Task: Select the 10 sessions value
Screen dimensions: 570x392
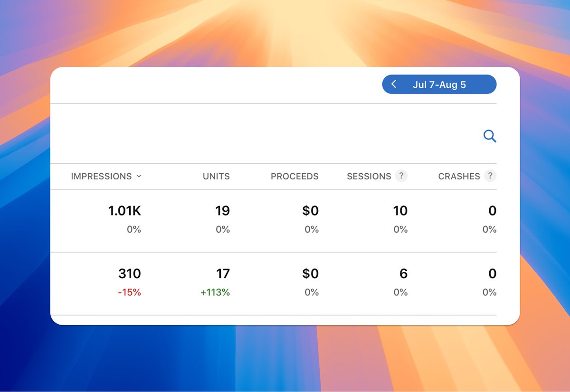Action: 400,211
